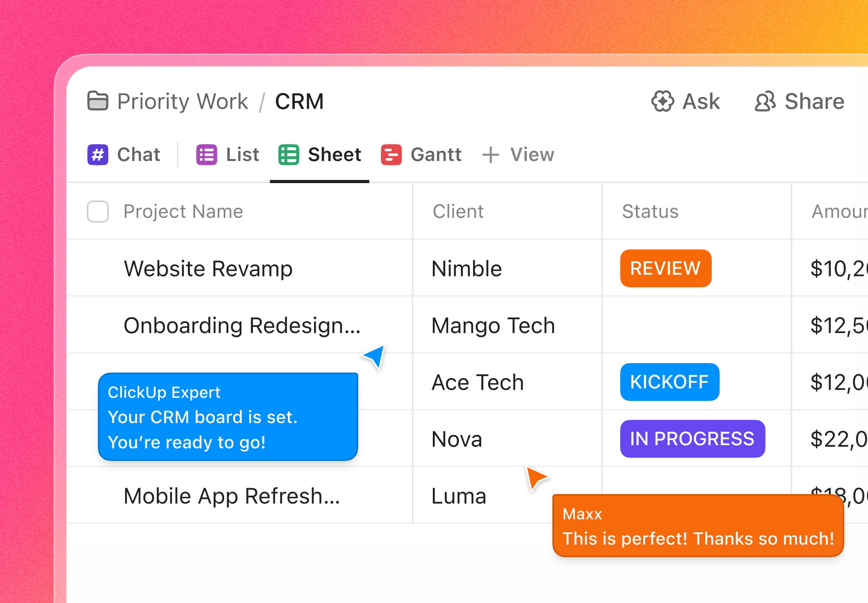This screenshot has width=868, height=603.
Task: Click the List view icon
Action: pos(206,155)
